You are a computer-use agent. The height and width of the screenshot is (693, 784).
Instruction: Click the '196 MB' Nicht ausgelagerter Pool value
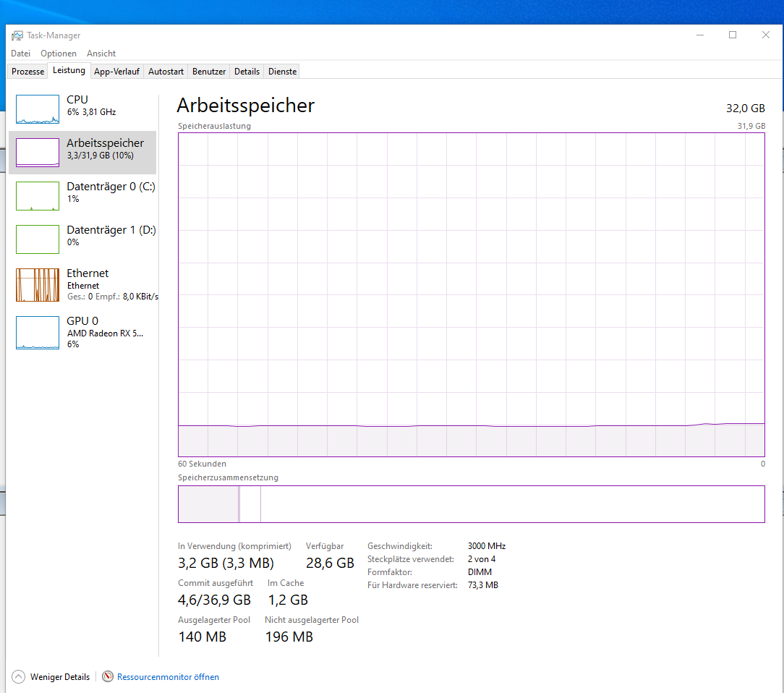(289, 637)
